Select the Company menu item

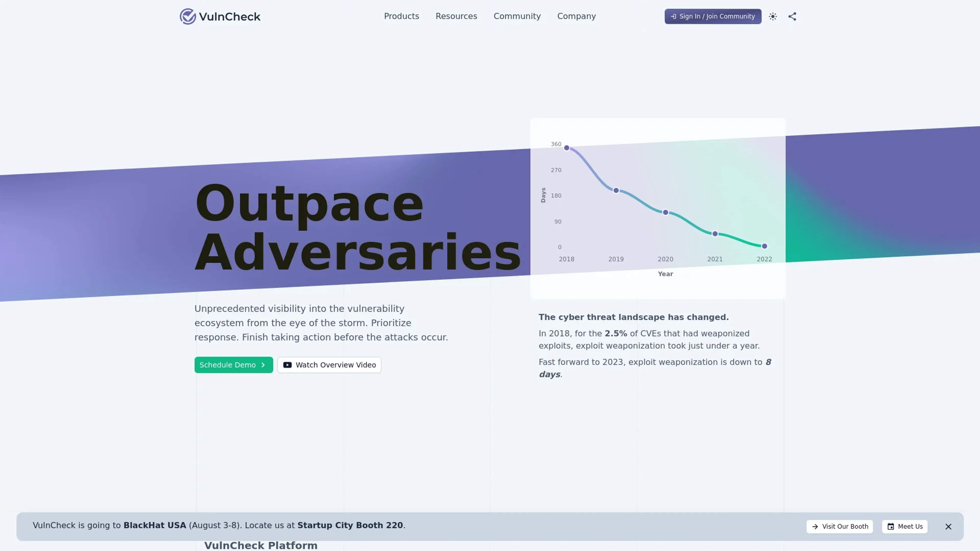[576, 16]
